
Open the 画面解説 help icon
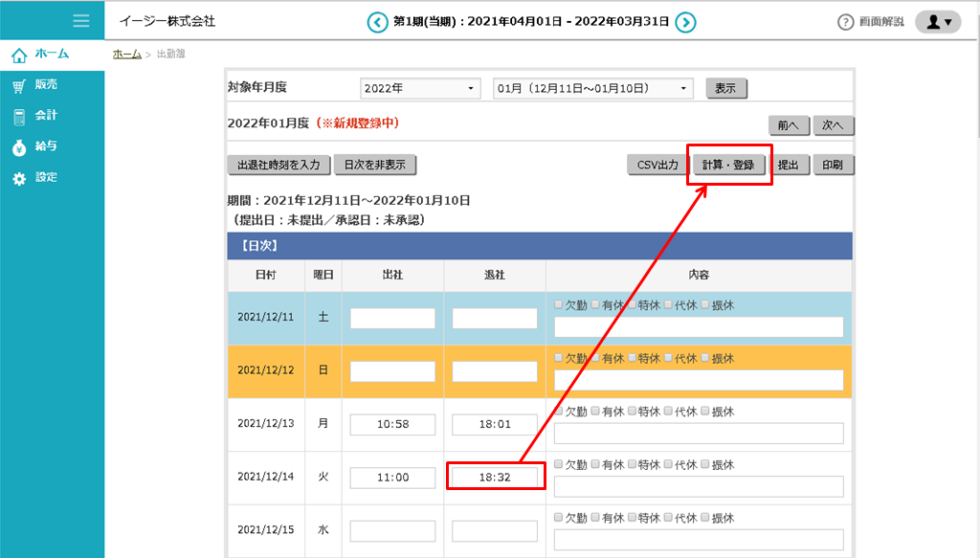coord(845,22)
